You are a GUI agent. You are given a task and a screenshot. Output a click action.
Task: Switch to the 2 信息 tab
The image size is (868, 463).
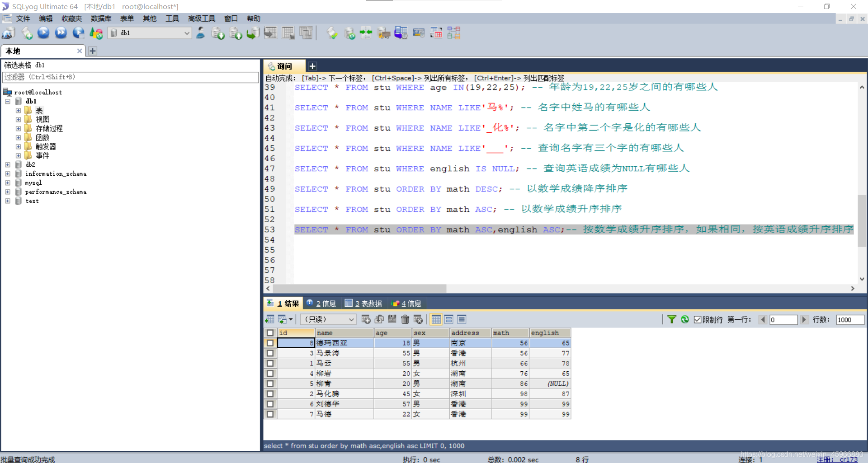(321, 304)
